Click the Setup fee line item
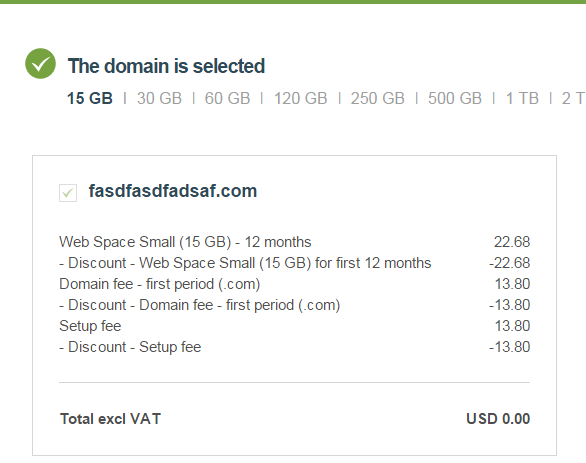 [x=90, y=326]
